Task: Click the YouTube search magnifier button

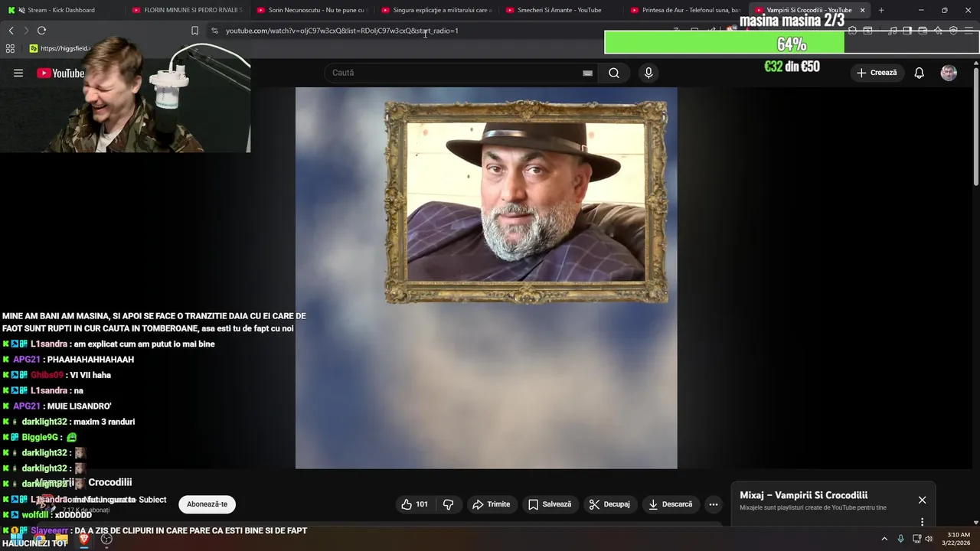Action: (614, 73)
